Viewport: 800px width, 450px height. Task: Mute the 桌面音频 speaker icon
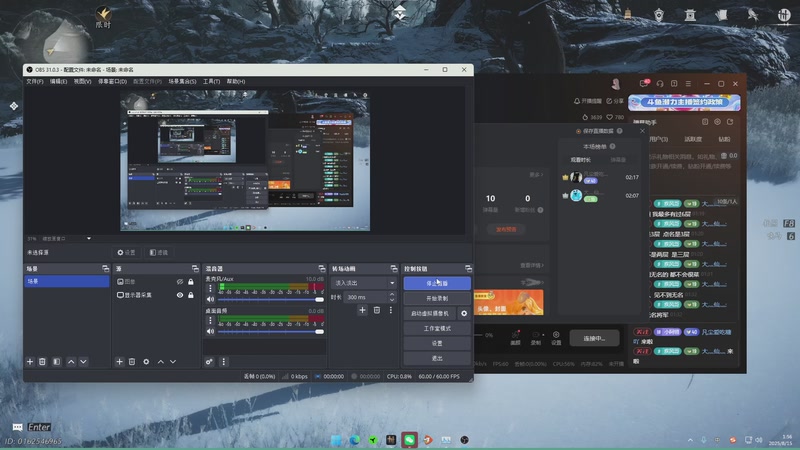pos(210,331)
